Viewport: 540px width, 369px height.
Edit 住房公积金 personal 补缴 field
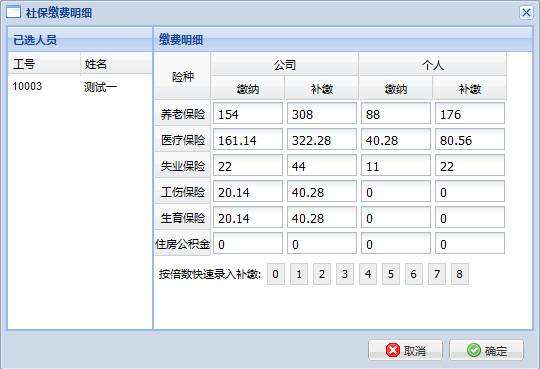pyautogui.click(x=470, y=243)
